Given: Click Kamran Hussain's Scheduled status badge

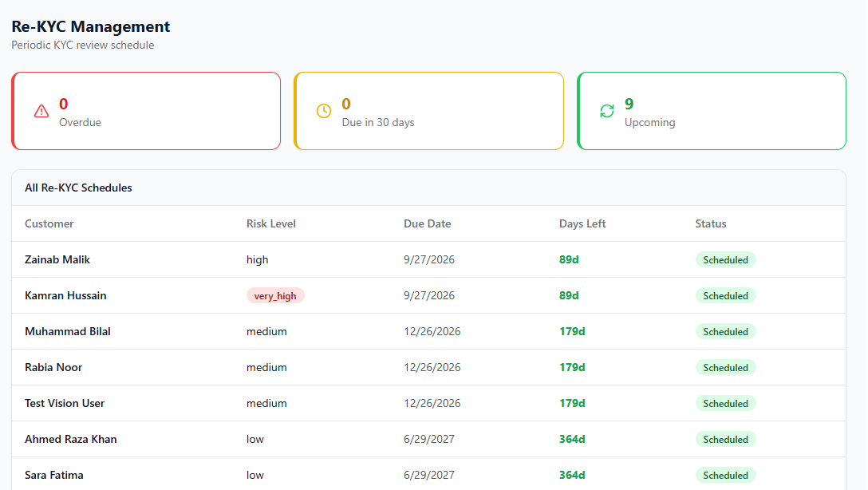Looking at the screenshot, I should pyautogui.click(x=726, y=295).
